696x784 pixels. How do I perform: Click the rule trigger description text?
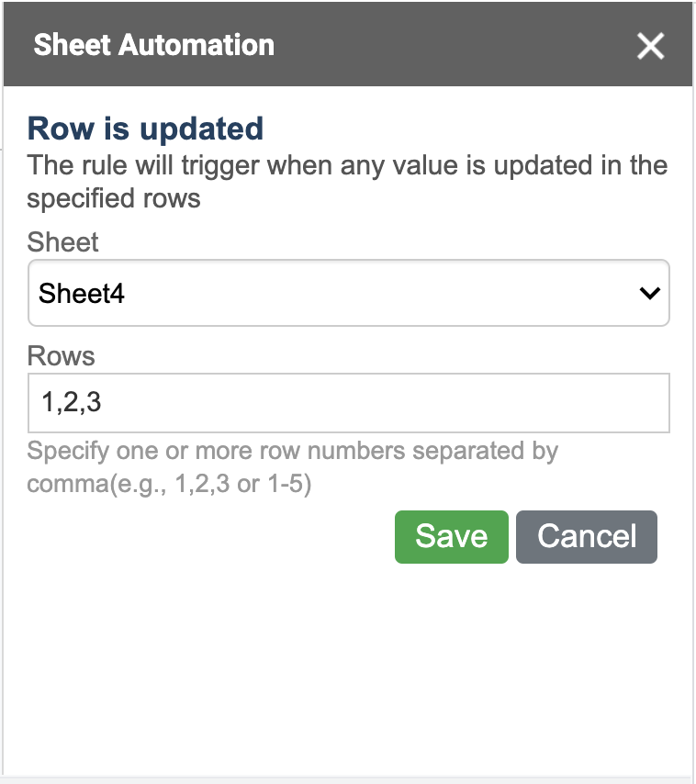(x=347, y=182)
